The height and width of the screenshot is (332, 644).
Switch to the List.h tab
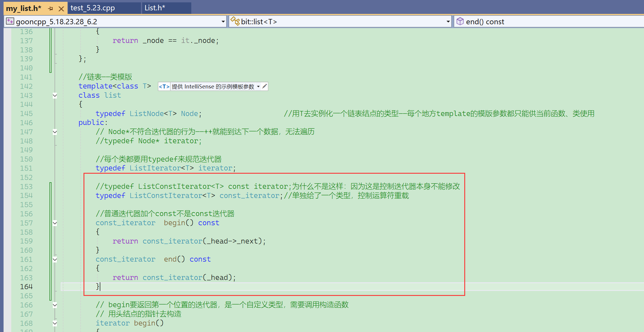155,8
